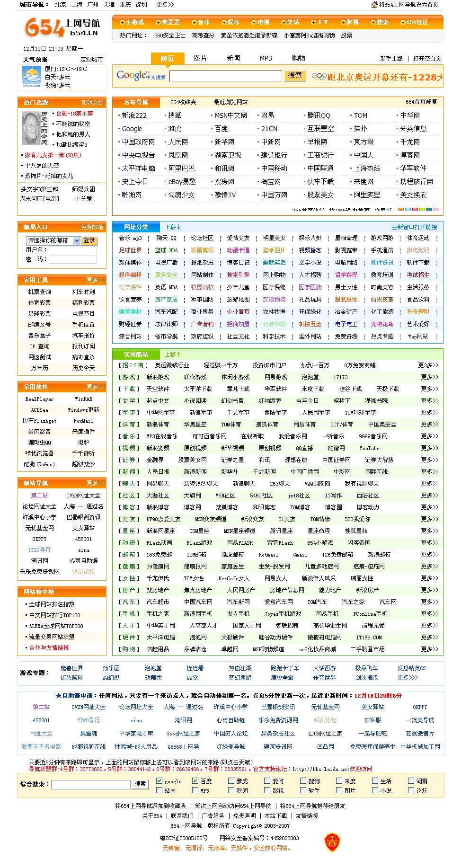Open the 腾讯QQ link
461x868 pixels.
[319, 115]
